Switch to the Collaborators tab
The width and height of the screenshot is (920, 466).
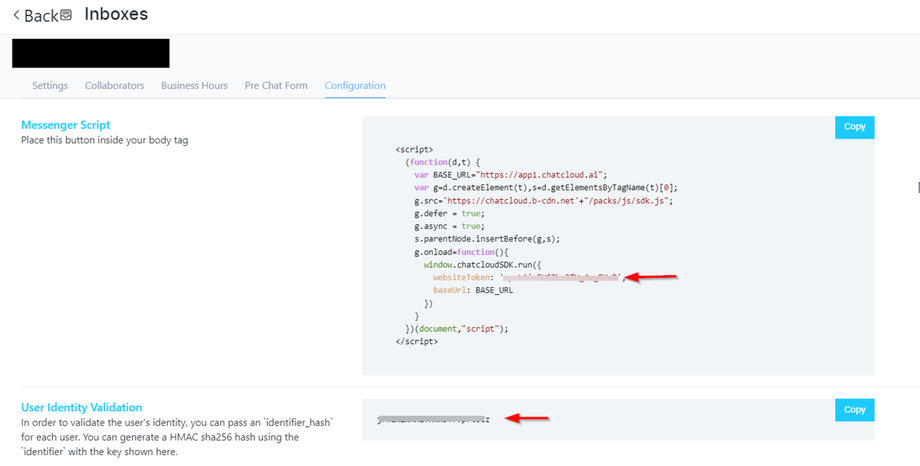pos(114,86)
